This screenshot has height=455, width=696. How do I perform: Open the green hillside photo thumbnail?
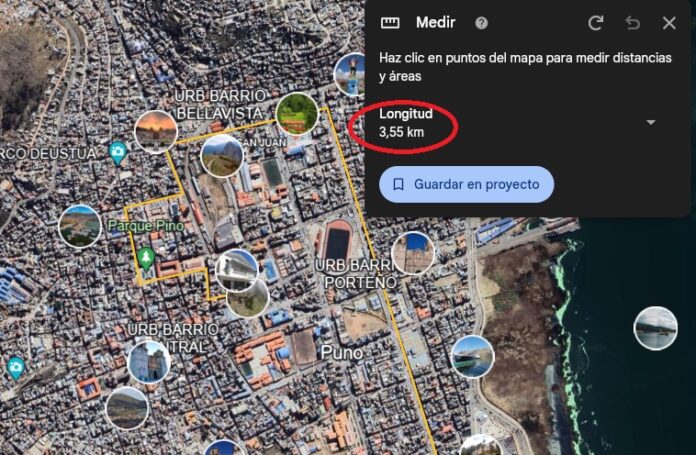[297, 113]
